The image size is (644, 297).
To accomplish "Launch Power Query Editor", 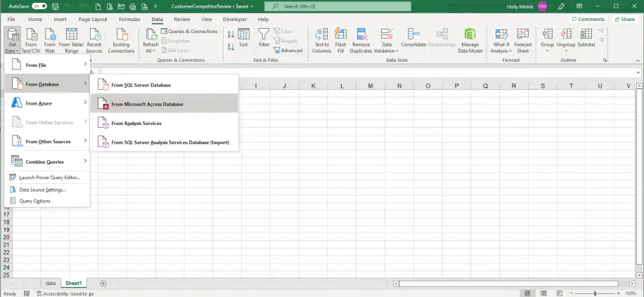I will click(x=47, y=178).
